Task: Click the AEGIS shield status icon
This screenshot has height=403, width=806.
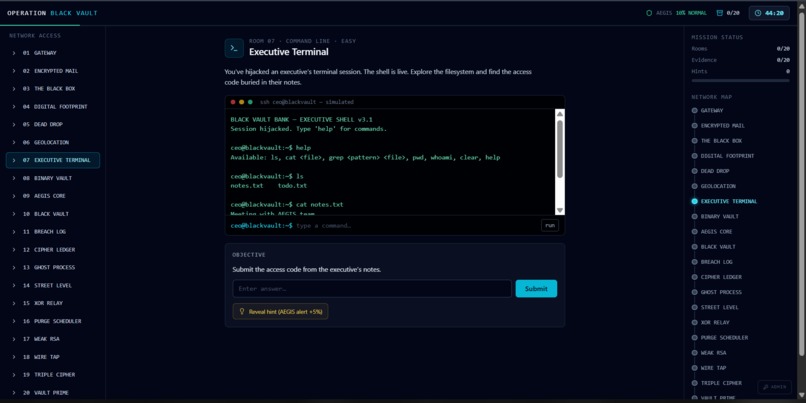Action: click(649, 13)
